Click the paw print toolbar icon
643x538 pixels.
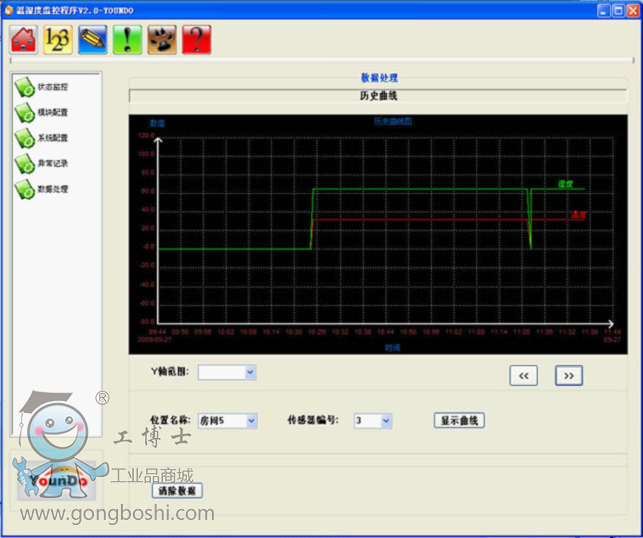[162, 39]
